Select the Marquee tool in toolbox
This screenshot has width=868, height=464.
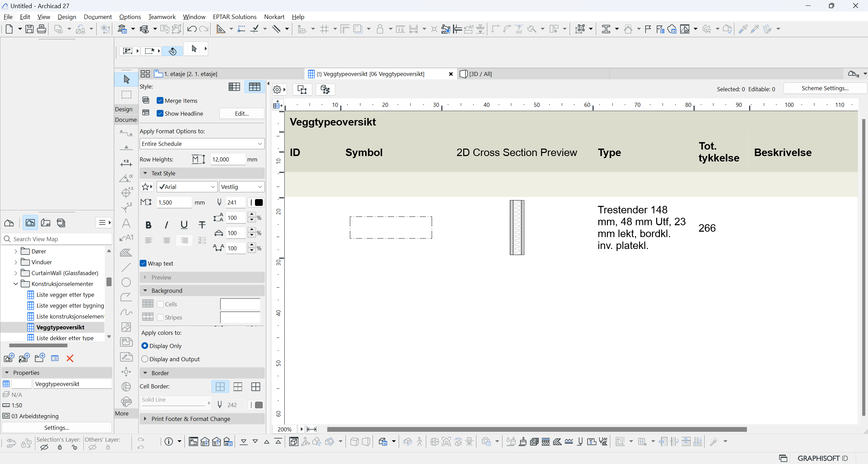[x=126, y=95]
